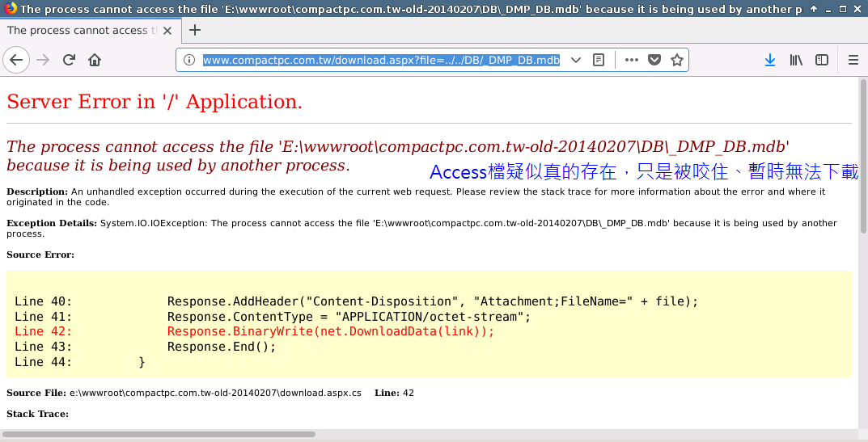Open the Library menu

796,60
